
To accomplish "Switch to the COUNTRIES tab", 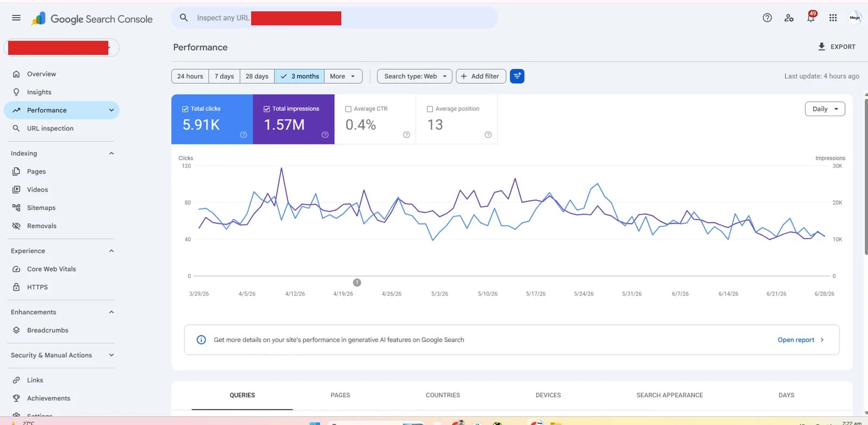I will [x=443, y=396].
